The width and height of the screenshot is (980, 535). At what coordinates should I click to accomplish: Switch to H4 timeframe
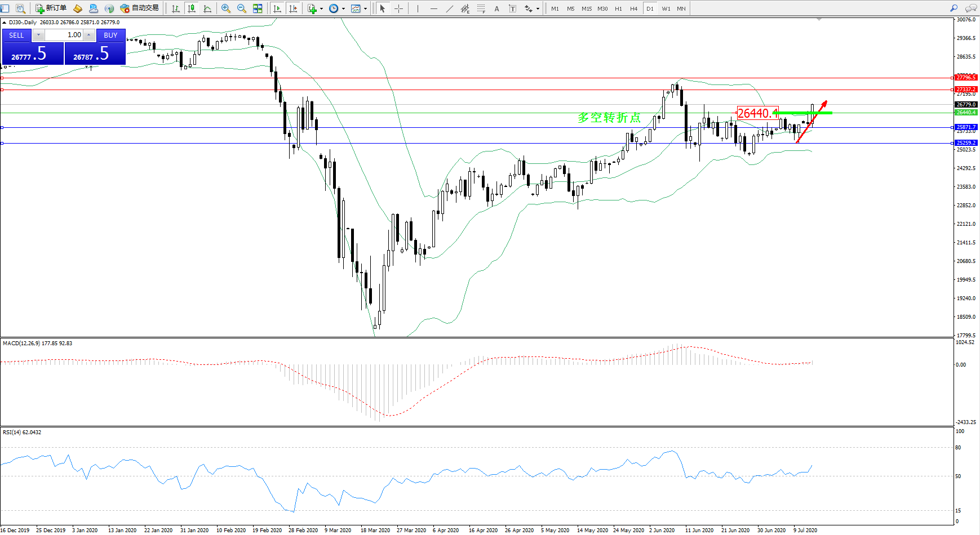[x=634, y=8]
